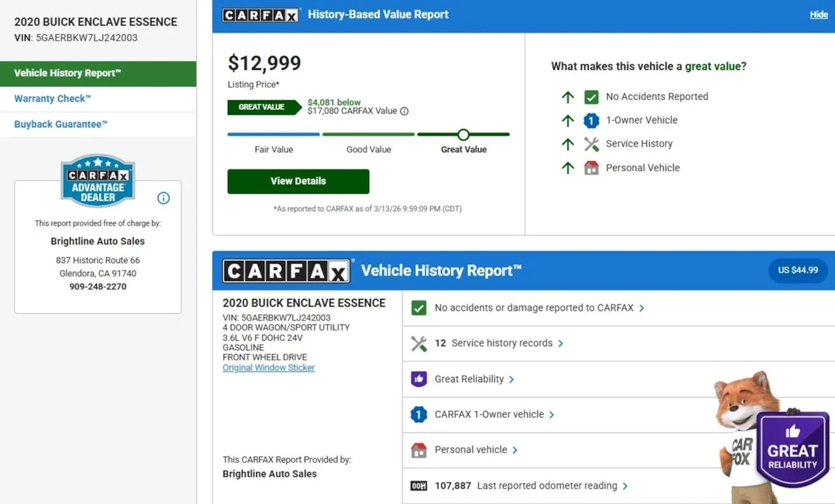Screen dimensions: 835x504
Task: Open the Original Window Sticker link
Action: tap(268, 367)
